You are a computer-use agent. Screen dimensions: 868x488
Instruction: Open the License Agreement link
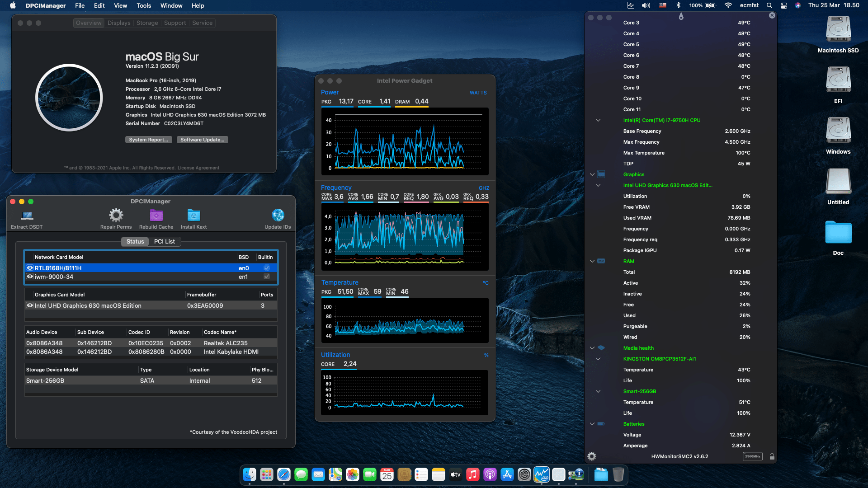[198, 168]
